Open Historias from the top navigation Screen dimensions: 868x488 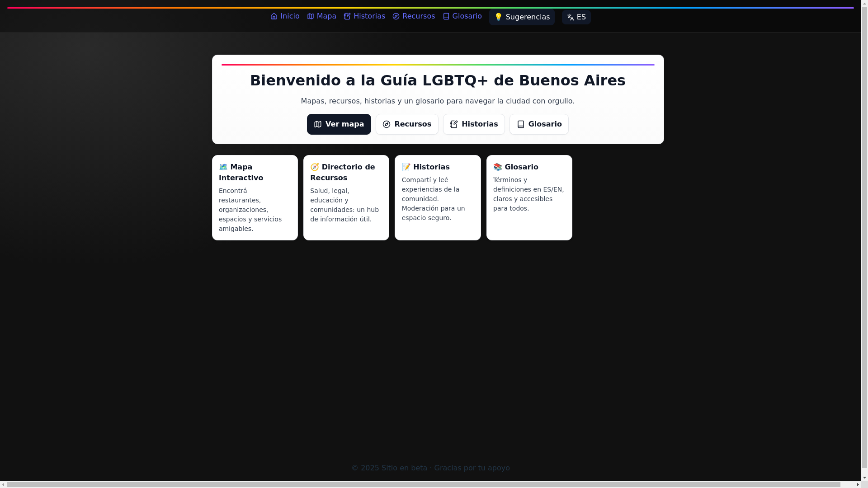pos(364,16)
